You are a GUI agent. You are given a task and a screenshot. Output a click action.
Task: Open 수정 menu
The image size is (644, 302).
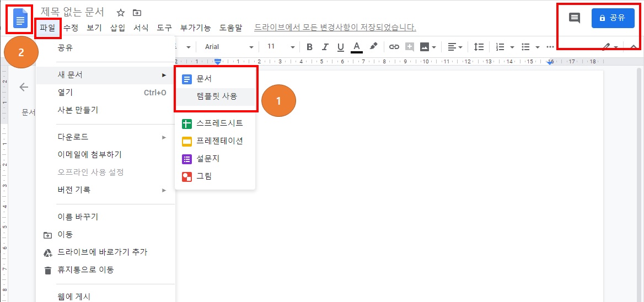click(x=71, y=28)
